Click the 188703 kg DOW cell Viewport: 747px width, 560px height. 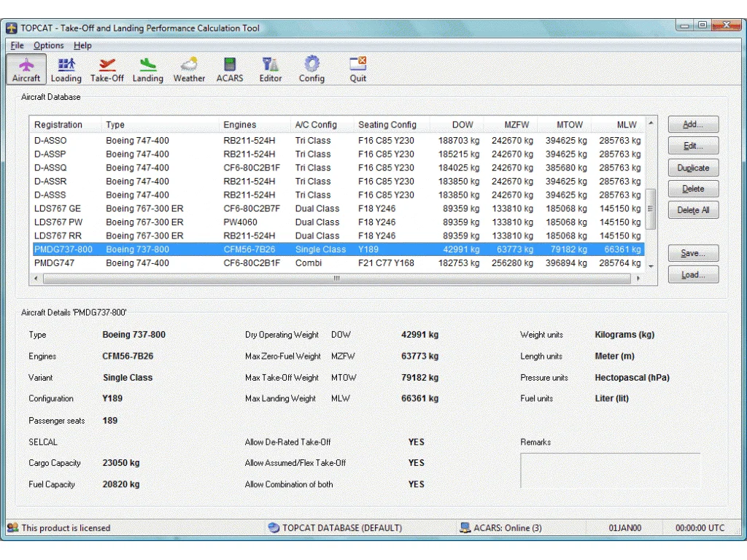click(459, 141)
